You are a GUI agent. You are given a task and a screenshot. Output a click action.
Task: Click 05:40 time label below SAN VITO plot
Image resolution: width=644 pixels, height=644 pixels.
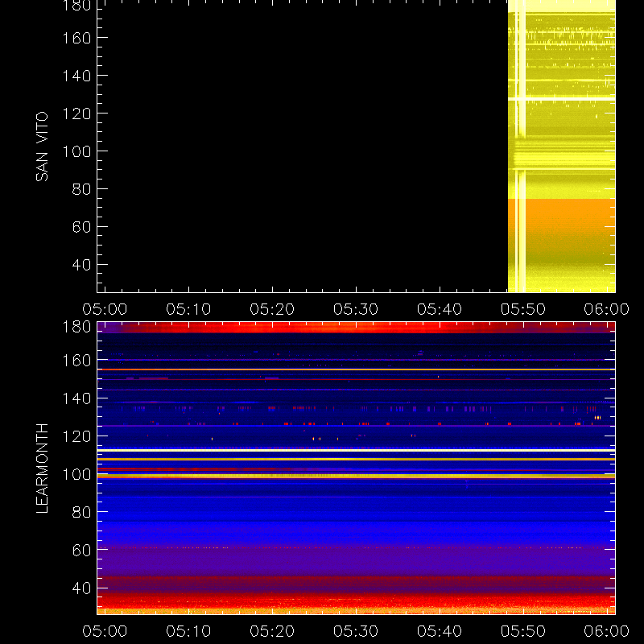coord(440,309)
